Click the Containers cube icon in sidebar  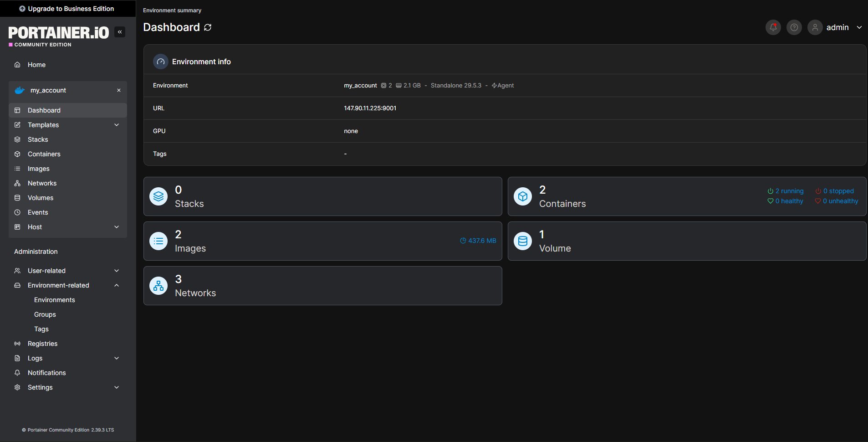17,154
